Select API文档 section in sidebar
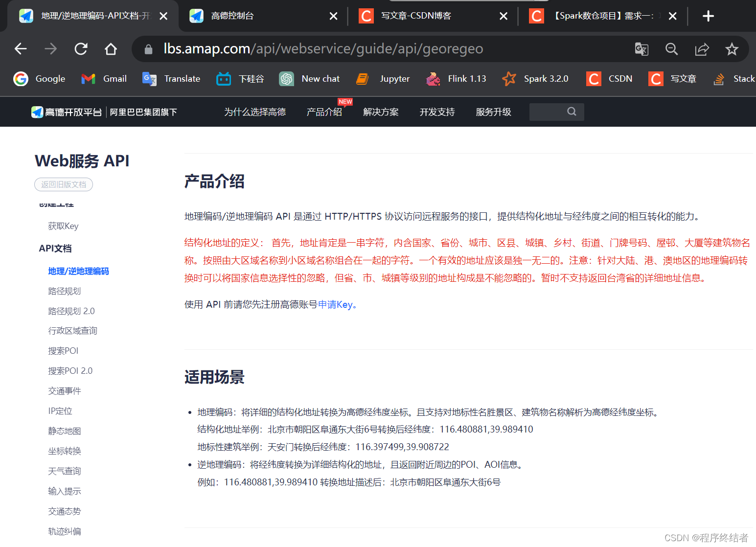756x547 pixels. tap(55, 249)
